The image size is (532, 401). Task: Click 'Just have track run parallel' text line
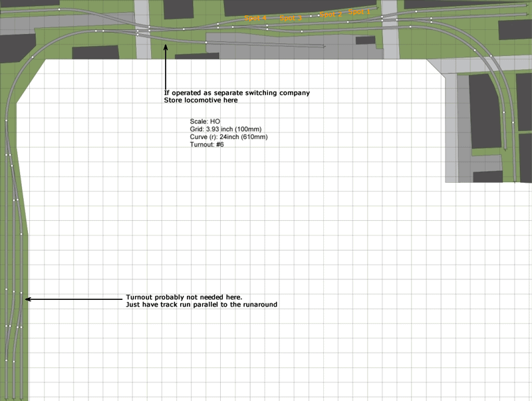pyautogui.click(x=201, y=305)
